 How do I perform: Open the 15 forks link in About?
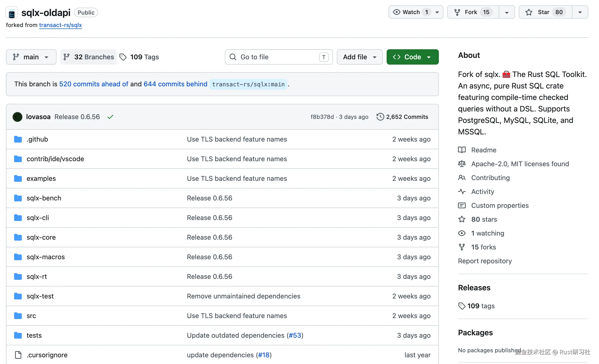click(484, 247)
